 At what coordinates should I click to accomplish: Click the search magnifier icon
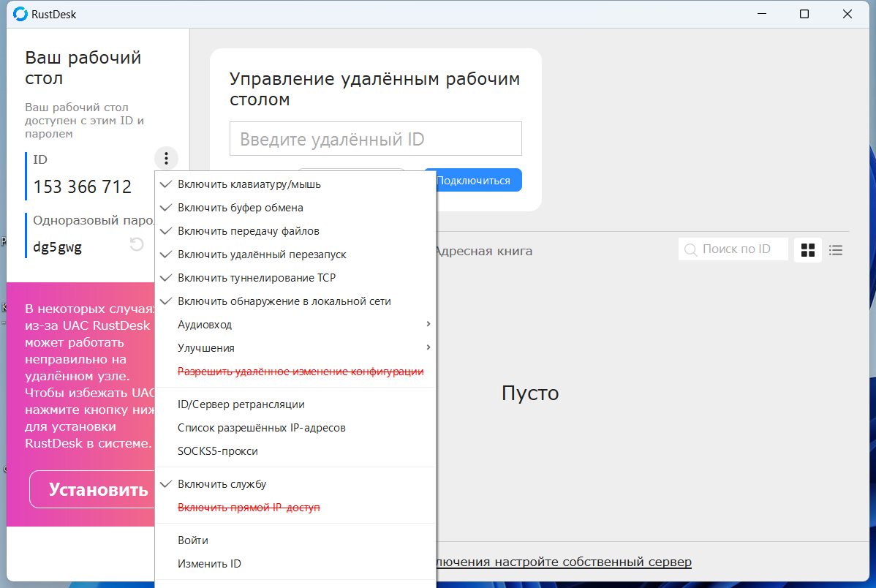coord(690,250)
